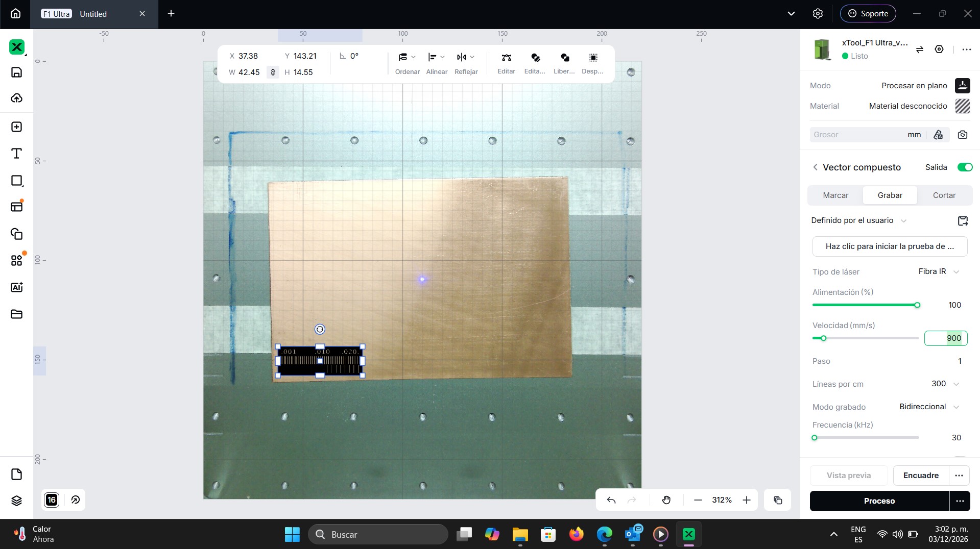
Task: Open the layers panel icon
Action: (16, 501)
